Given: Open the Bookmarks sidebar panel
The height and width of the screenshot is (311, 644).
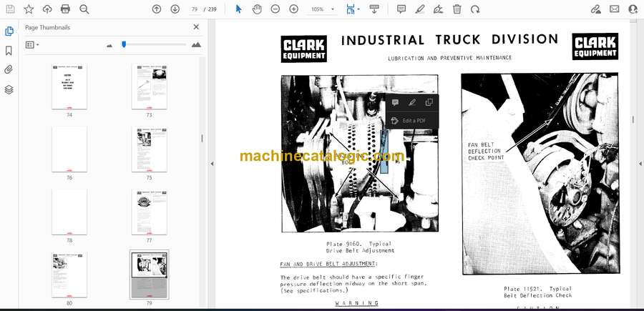Looking at the screenshot, I should tap(9, 51).
